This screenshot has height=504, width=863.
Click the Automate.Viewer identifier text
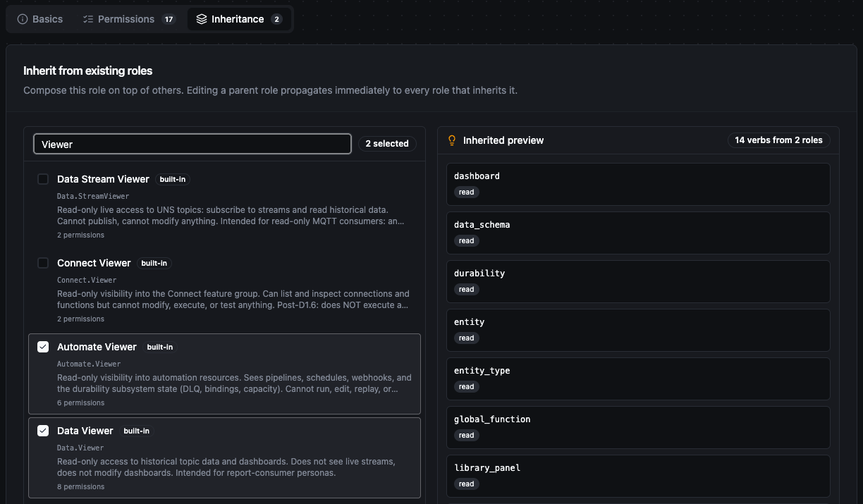tap(89, 364)
